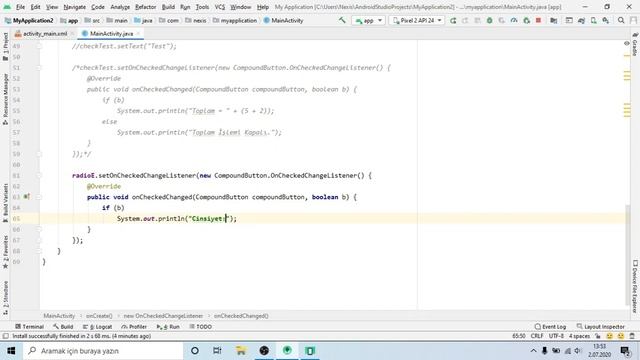Click the CRLF line separator selector
Viewport: 640px width, 360px height.
point(537,336)
